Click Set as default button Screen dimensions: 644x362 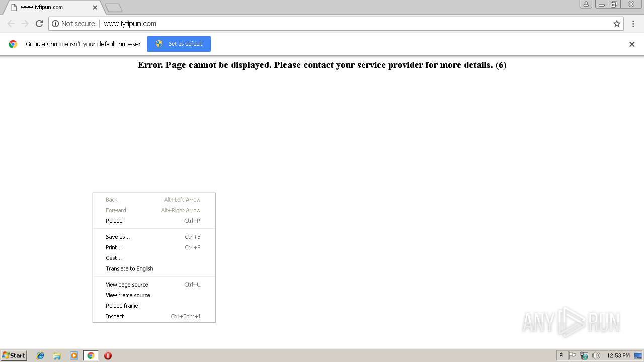(179, 44)
